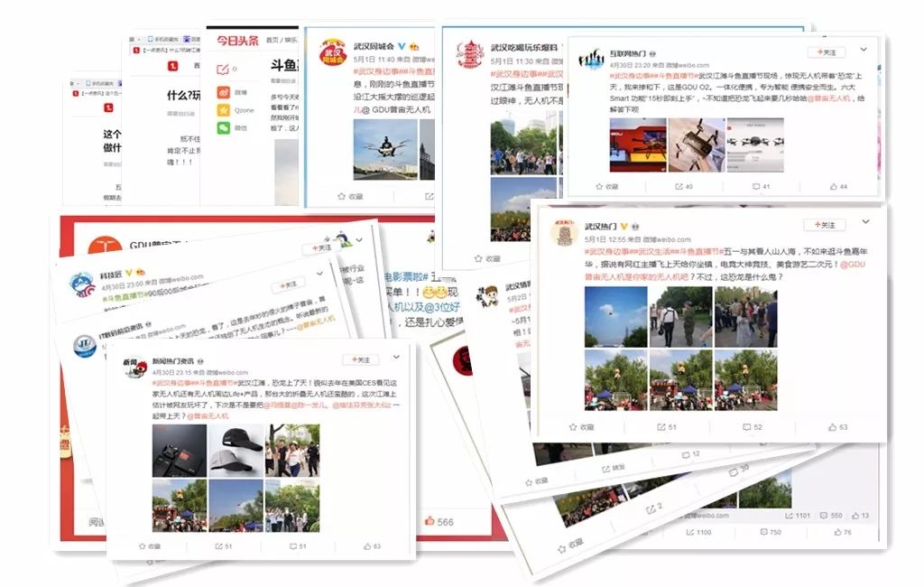
Task: Click the Weibo share icon in Toutiao sidebar
Action: [223, 91]
